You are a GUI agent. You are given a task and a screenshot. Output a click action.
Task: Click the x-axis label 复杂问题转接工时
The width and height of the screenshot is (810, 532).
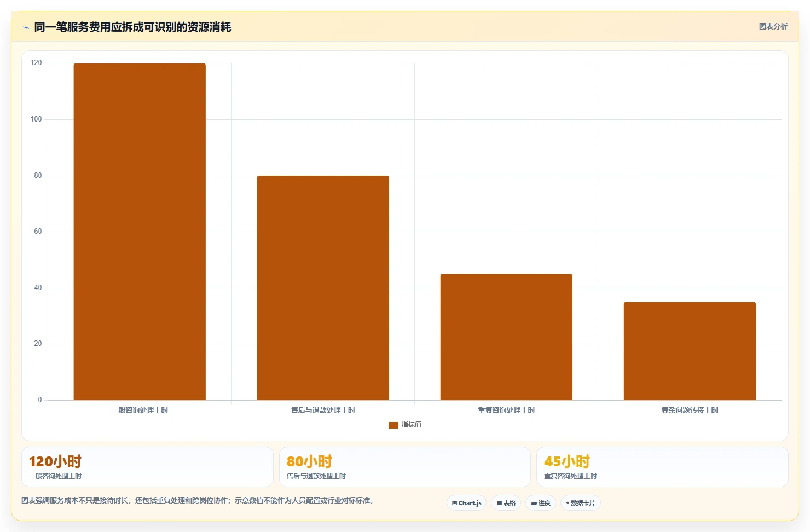690,410
